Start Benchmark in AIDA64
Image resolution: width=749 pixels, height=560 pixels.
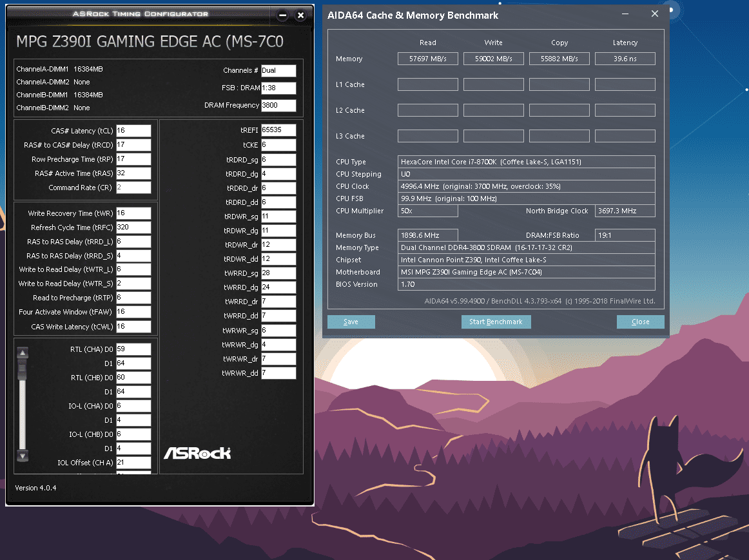(496, 322)
